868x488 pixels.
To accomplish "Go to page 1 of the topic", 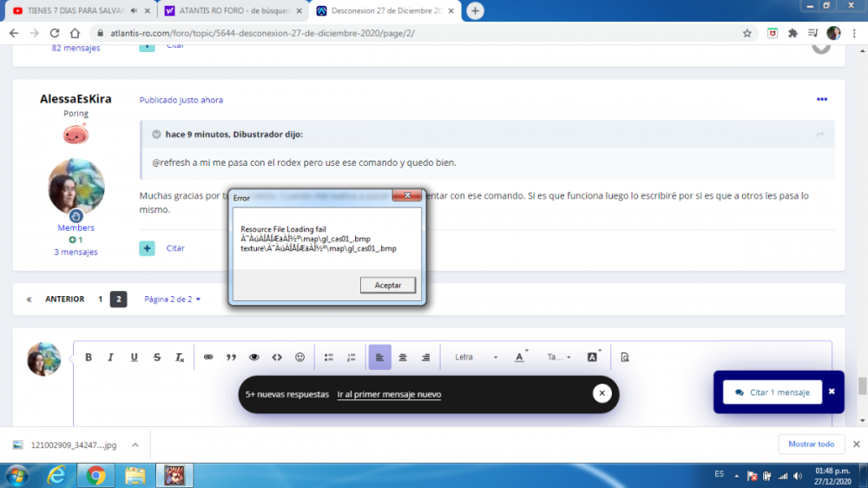I will tap(100, 300).
